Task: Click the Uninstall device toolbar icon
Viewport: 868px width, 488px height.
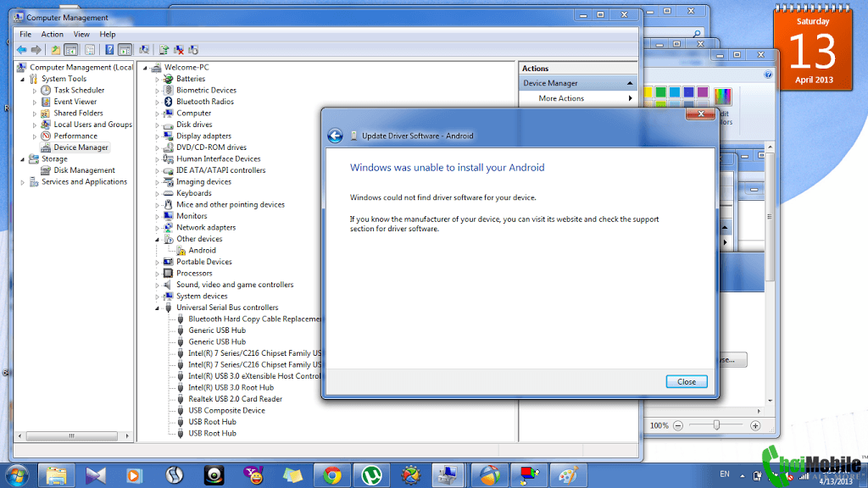Action: [x=179, y=50]
